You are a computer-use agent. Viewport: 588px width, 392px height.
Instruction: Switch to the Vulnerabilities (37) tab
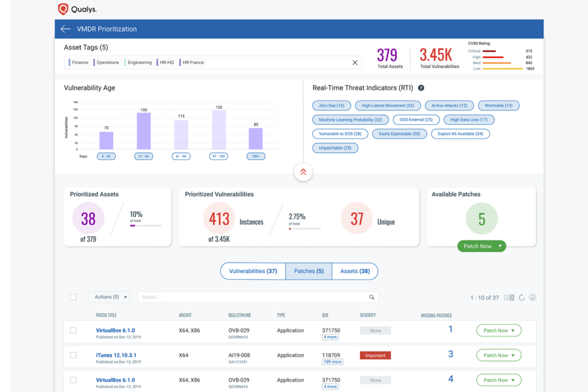253,271
